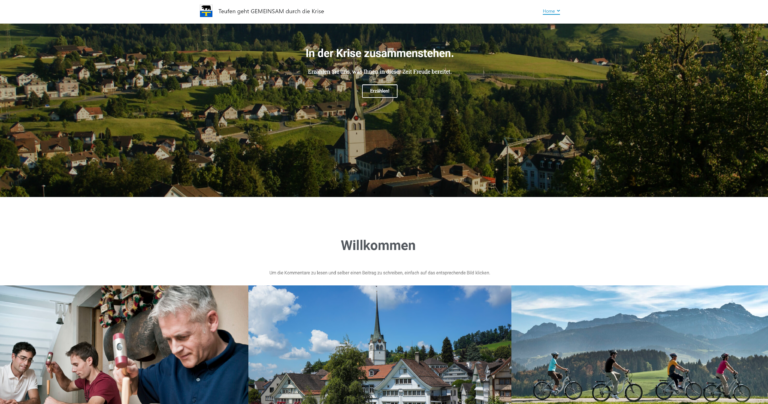Click the 'In der Krise zusammenstehen.' headline
The image size is (768, 404).
pos(380,53)
